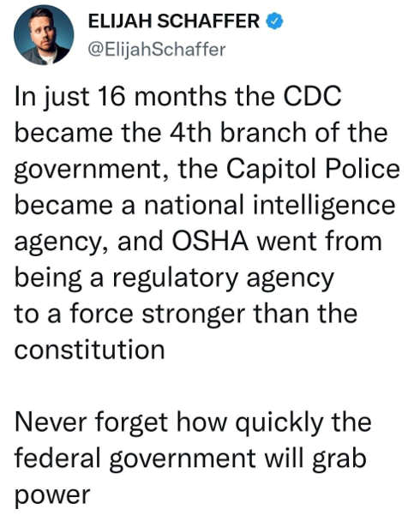Open the ELIJAH SCHAFFER display name
This screenshot has width=420, height=515.
tap(174, 21)
